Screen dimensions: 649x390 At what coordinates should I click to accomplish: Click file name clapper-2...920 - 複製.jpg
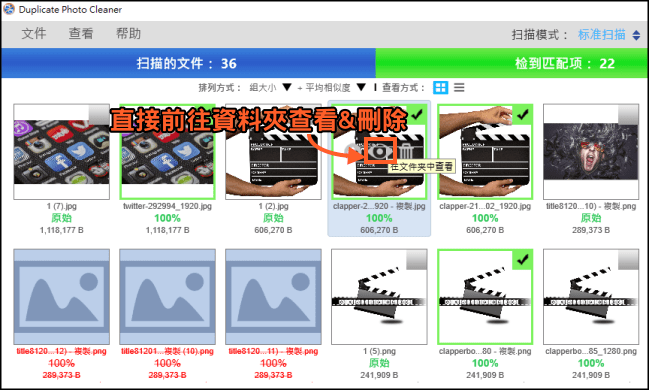tap(379, 206)
